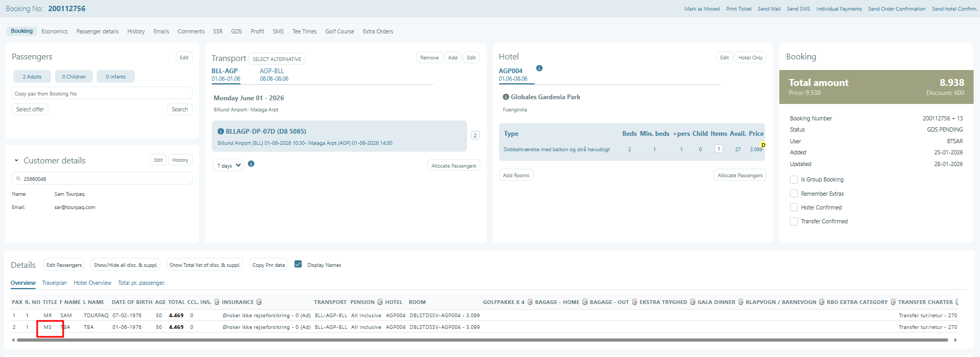
Task: Click yellow D discount badge on room price
Action: pyautogui.click(x=763, y=145)
